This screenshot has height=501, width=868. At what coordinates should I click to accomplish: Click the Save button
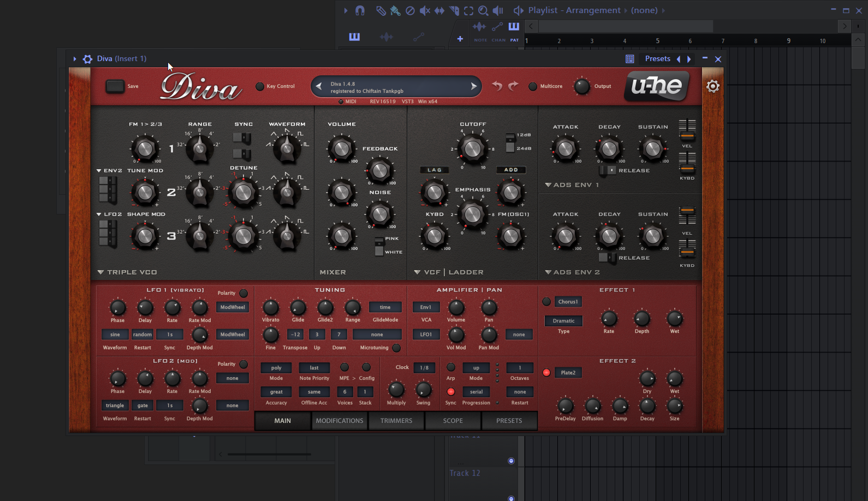[115, 86]
